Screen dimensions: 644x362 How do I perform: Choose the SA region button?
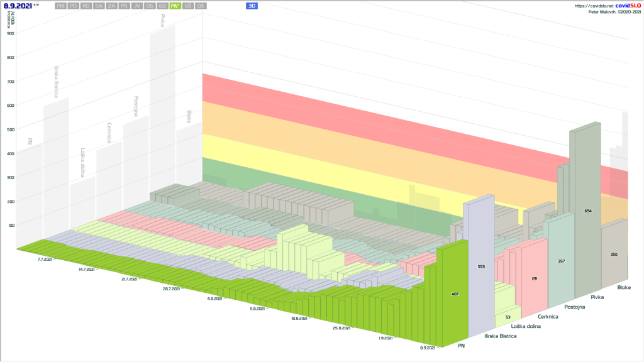99,6
